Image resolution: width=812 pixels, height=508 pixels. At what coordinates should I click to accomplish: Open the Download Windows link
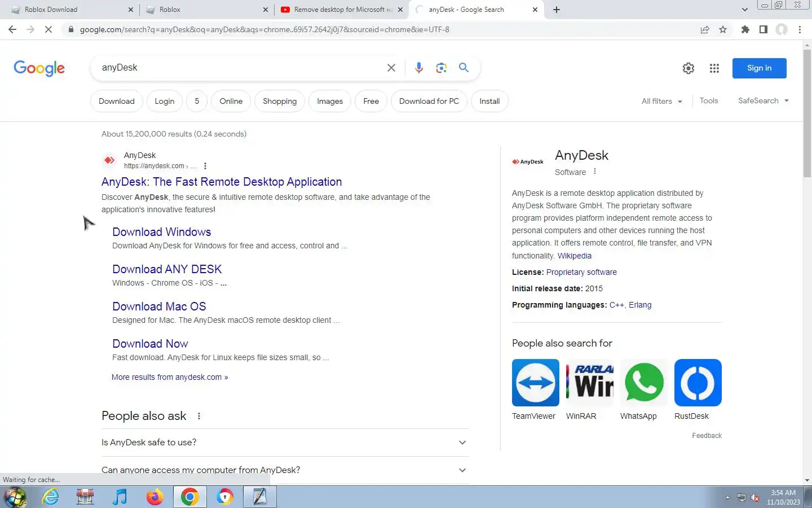tap(162, 232)
